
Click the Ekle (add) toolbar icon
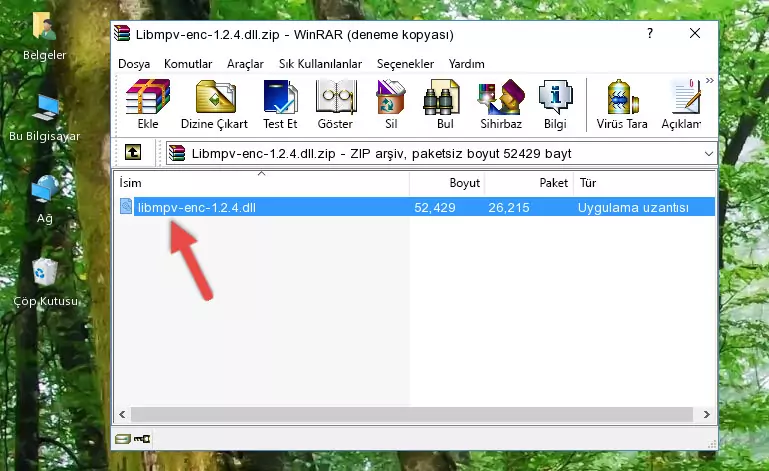pos(148,105)
